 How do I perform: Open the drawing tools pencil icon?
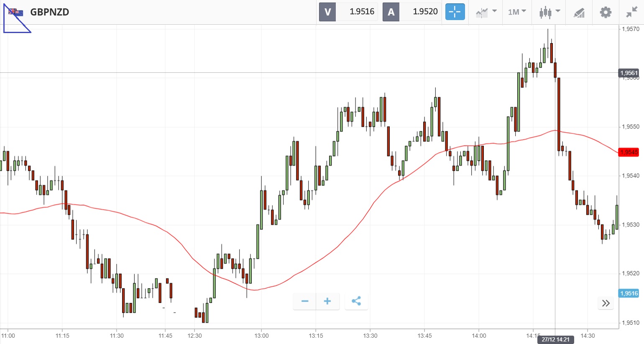(x=579, y=13)
